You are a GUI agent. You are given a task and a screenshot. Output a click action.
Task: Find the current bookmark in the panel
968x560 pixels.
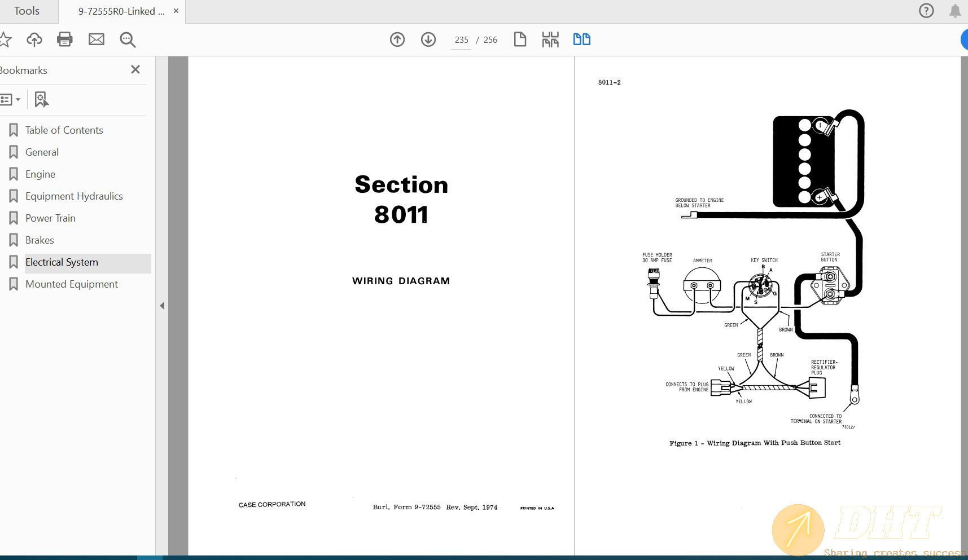[41, 99]
